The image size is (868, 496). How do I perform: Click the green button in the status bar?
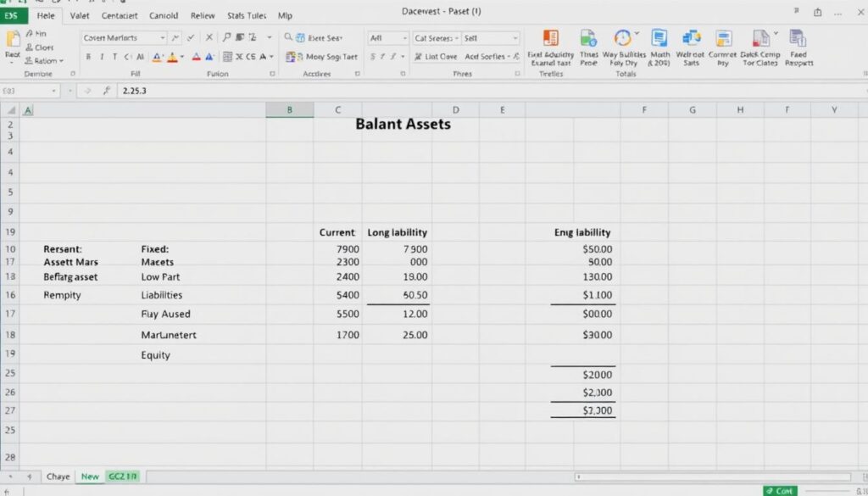pos(780,490)
